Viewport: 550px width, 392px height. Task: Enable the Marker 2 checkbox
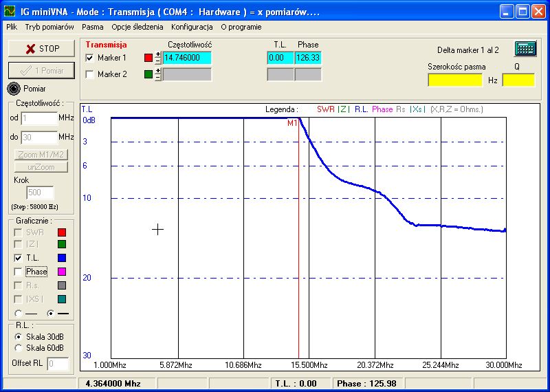pyautogui.click(x=90, y=74)
